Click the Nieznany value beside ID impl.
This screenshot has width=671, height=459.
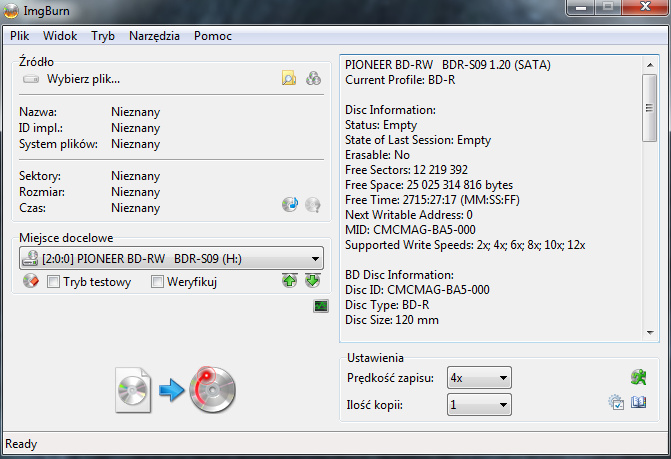click(136, 128)
